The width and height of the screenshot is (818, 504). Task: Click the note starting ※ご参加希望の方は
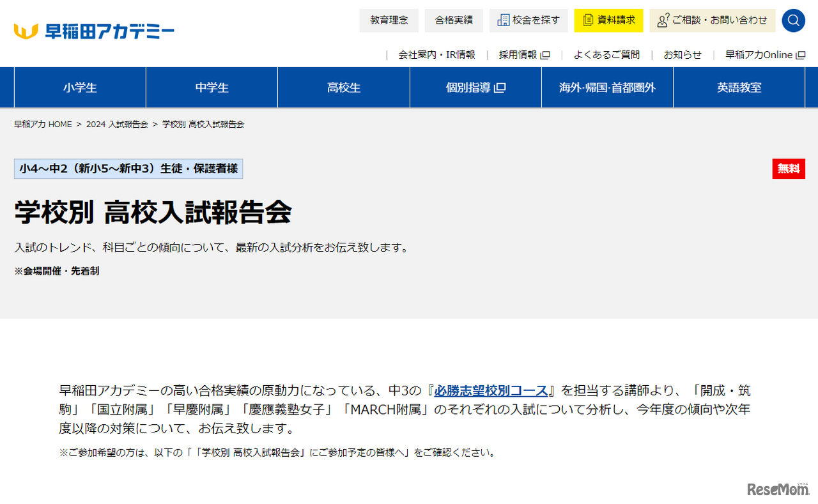click(x=277, y=452)
